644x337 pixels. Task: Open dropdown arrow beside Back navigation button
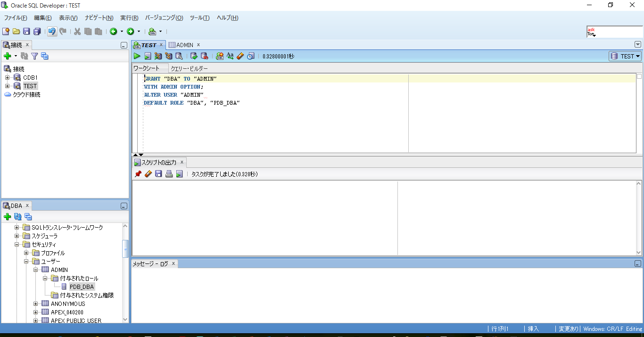(x=122, y=32)
